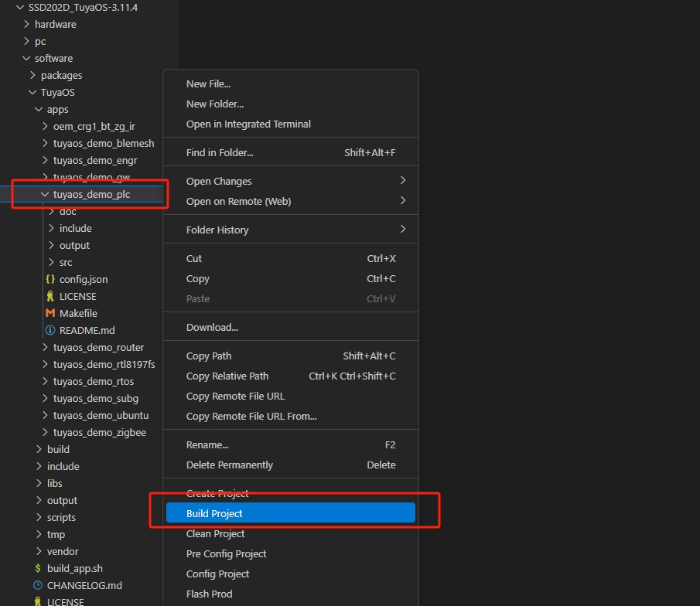The width and height of the screenshot is (700, 606).
Task: Click the config.json braces file icon
Action: point(50,279)
